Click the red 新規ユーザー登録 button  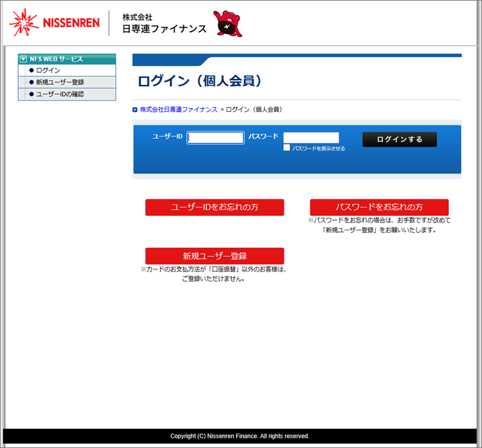pyautogui.click(x=214, y=256)
